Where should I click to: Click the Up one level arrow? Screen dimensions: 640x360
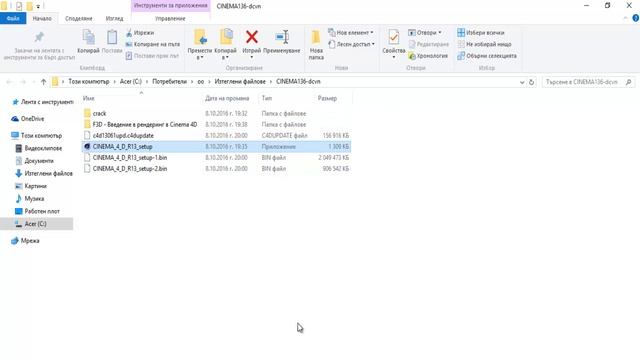coord(43,82)
